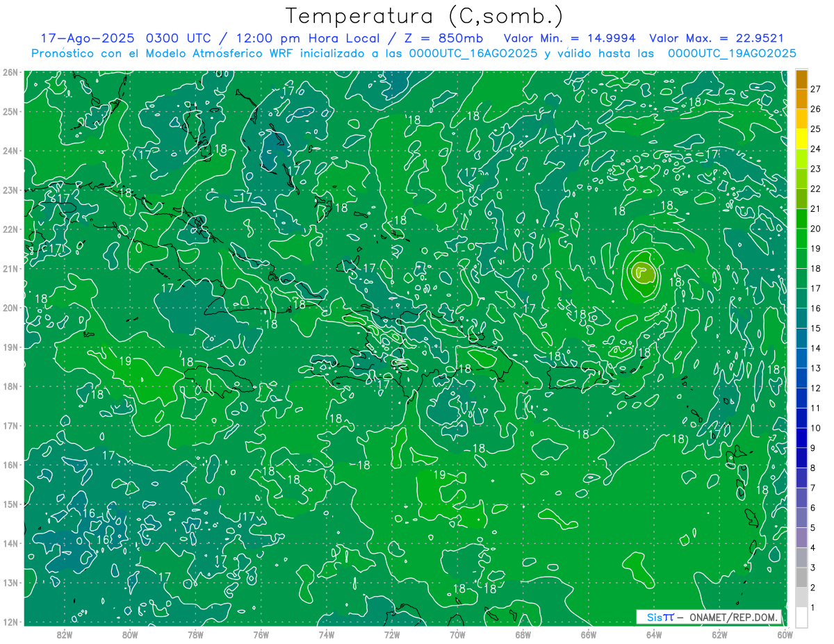The image size is (834, 644).
Task: Click the bright warm core near 64W 21N
Action: (643, 272)
